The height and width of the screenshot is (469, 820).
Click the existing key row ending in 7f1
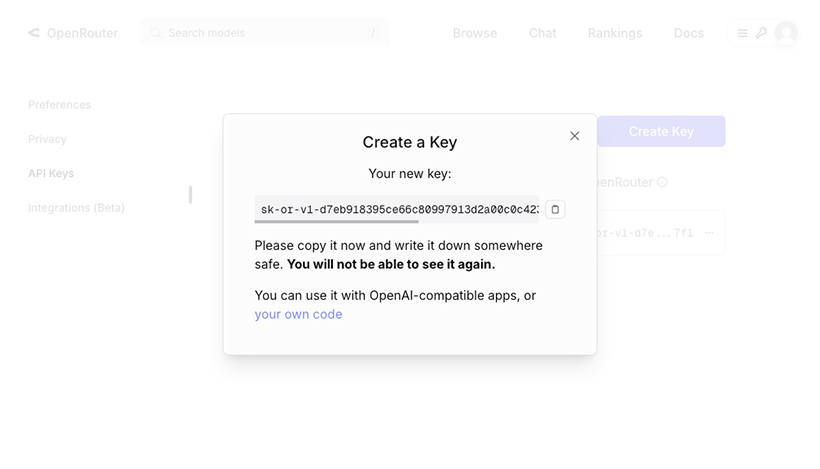click(661, 233)
